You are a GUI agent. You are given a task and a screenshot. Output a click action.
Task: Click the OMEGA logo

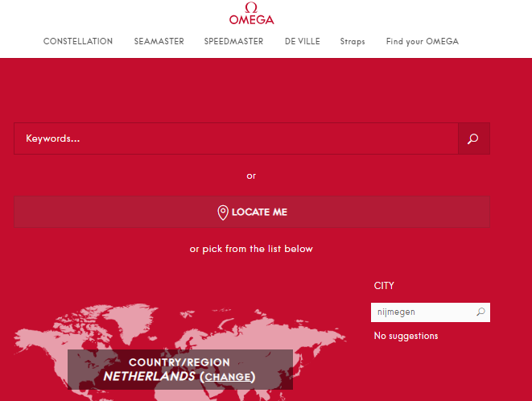251,13
